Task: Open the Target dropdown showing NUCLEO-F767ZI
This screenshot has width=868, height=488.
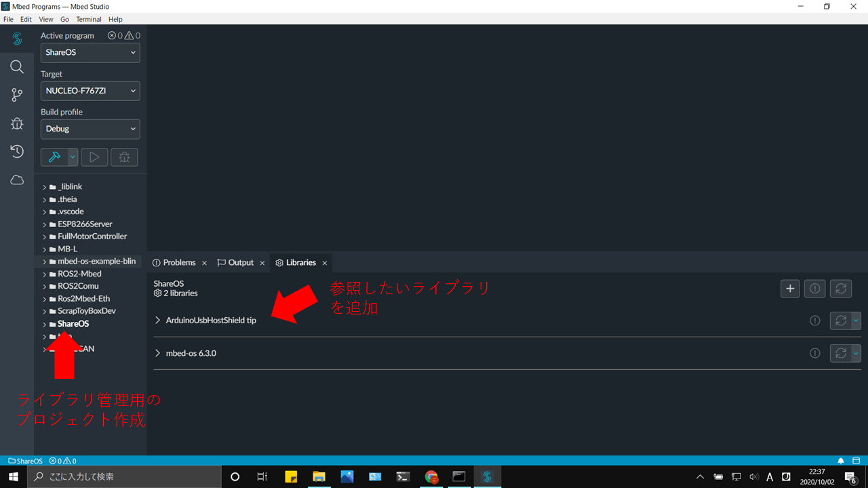Action: point(90,90)
